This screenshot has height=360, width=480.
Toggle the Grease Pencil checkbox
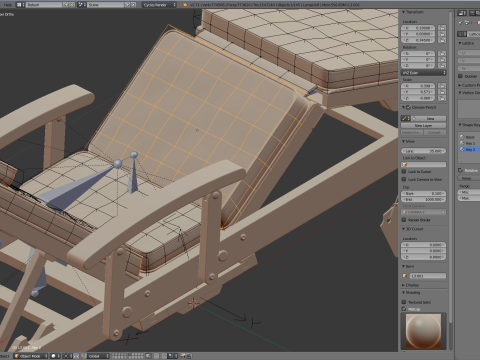pos(408,107)
